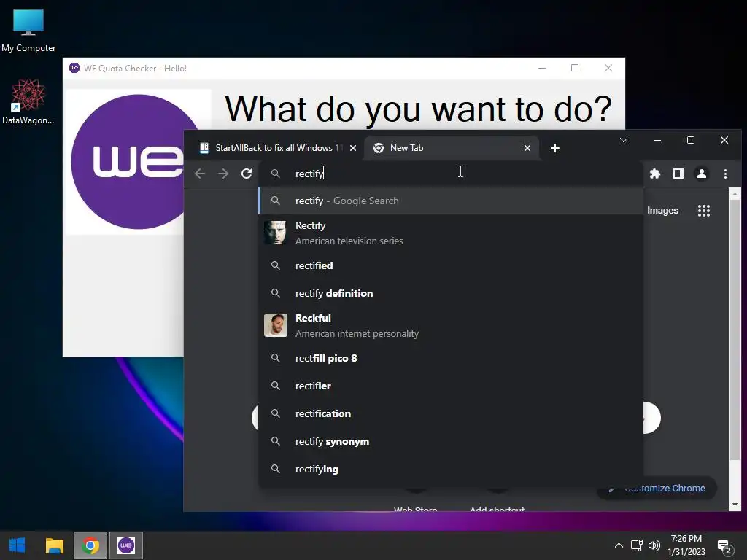Click the address bar containing rectify
Image resolution: width=747 pixels, height=560 pixels.
point(450,174)
